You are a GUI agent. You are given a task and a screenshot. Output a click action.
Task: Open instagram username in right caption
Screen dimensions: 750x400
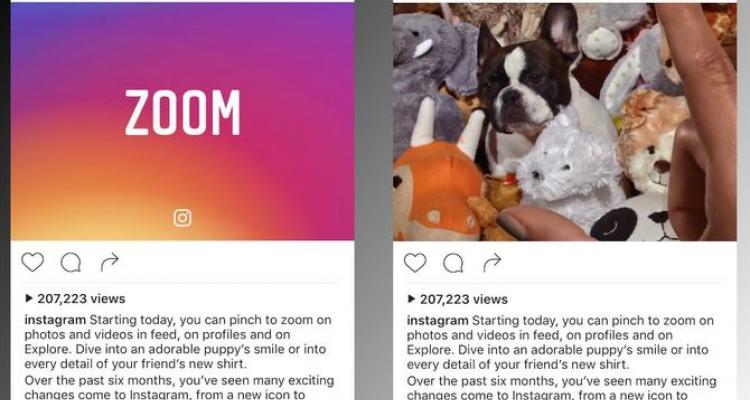(x=437, y=320)
